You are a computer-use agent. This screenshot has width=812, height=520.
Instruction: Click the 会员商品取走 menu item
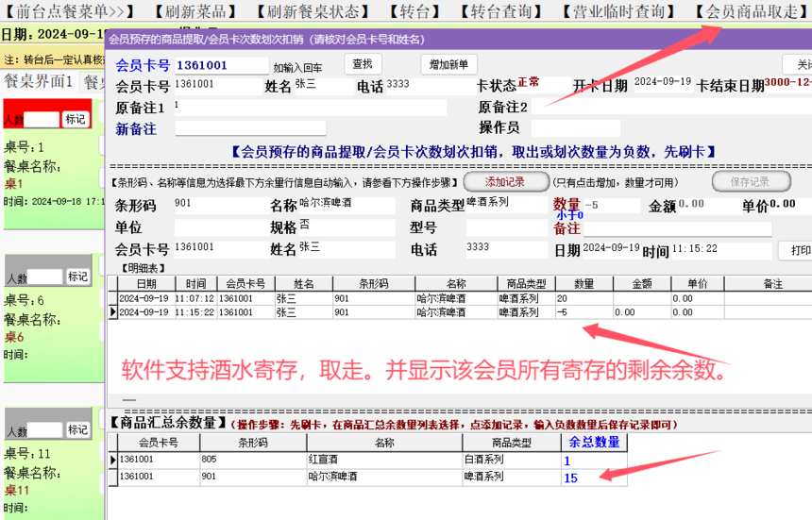[751, 11]
